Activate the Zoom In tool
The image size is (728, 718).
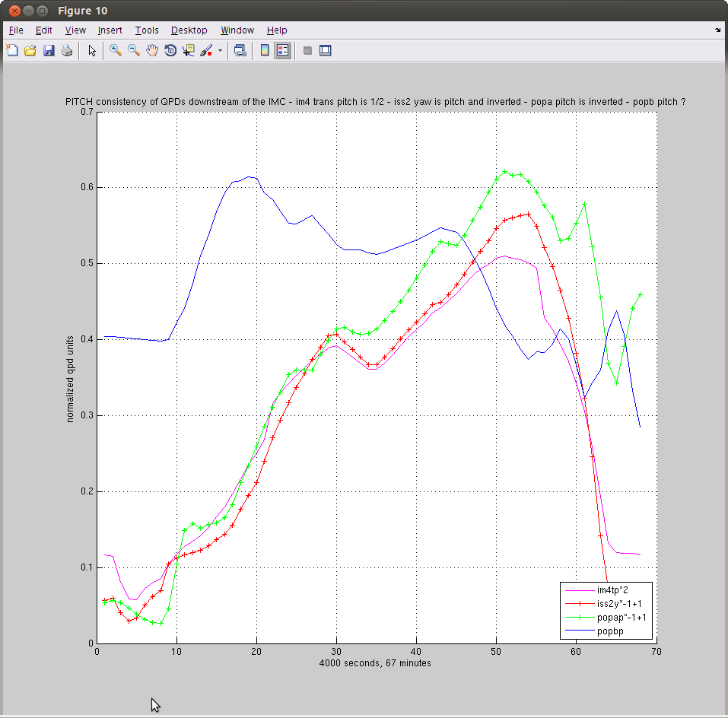(116, 50)
